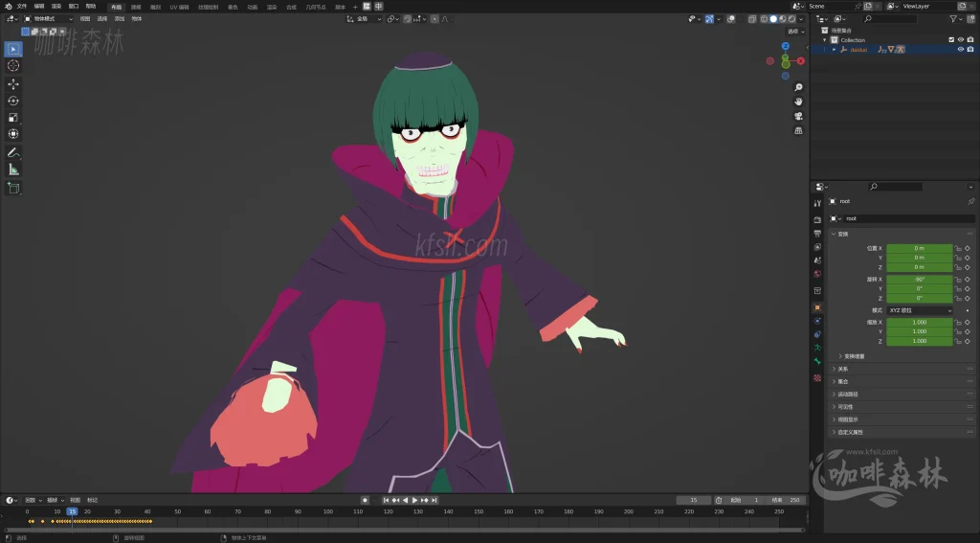Expand the 自定义属性 panel
The width and height of the screenshot is (980, 543).
coord(900,432)
